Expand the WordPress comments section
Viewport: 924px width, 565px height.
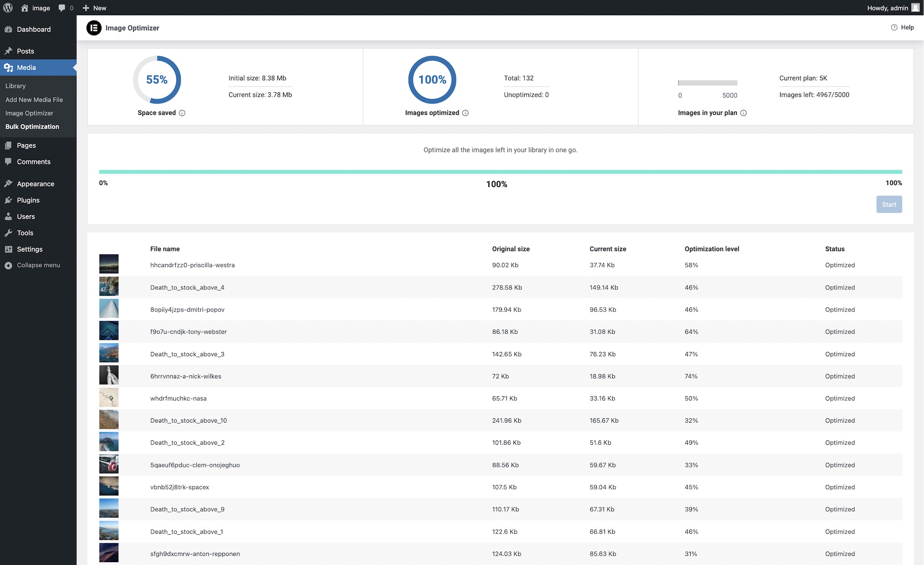33,161
